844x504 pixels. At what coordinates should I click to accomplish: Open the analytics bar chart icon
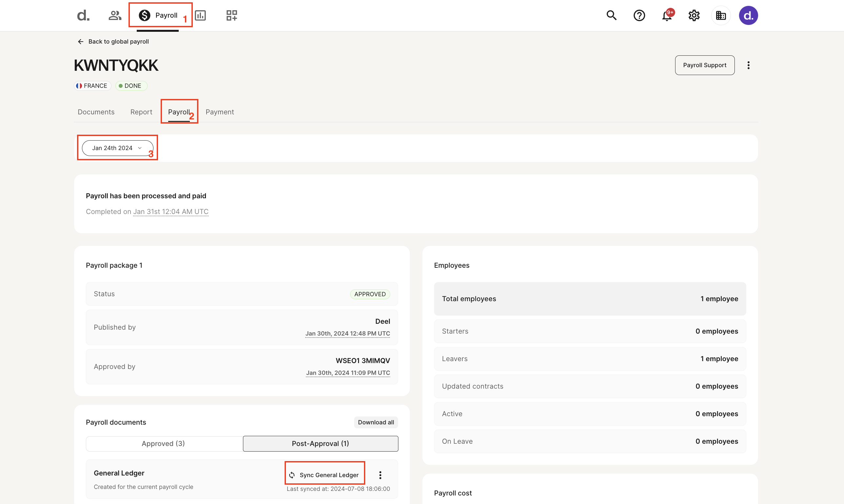tap(200, 15)
